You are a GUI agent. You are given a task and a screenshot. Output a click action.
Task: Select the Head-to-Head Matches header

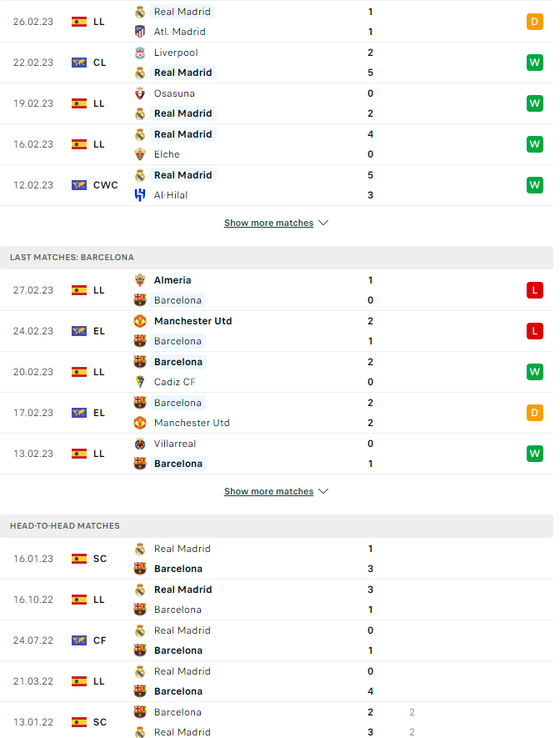point(65,526)
